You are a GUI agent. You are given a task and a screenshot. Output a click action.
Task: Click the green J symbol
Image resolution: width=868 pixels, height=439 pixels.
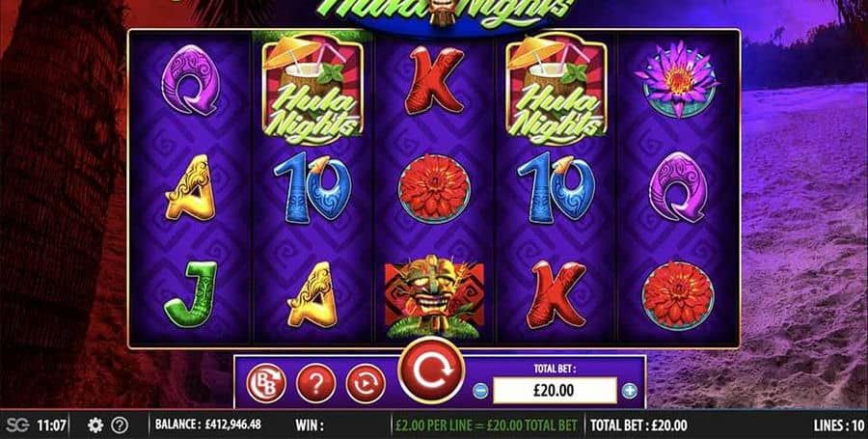[x=190, y=293]
